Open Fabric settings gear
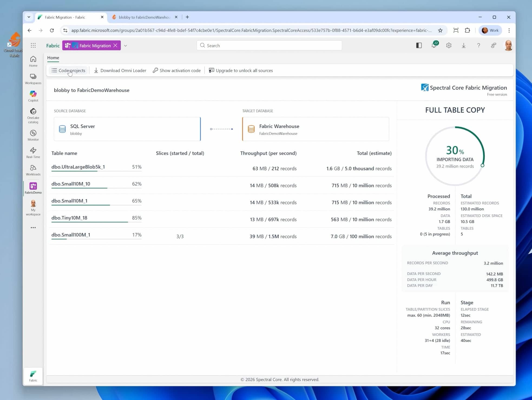Screen dimensions: 532x400 pyautogui.click(x=449, y=45)
